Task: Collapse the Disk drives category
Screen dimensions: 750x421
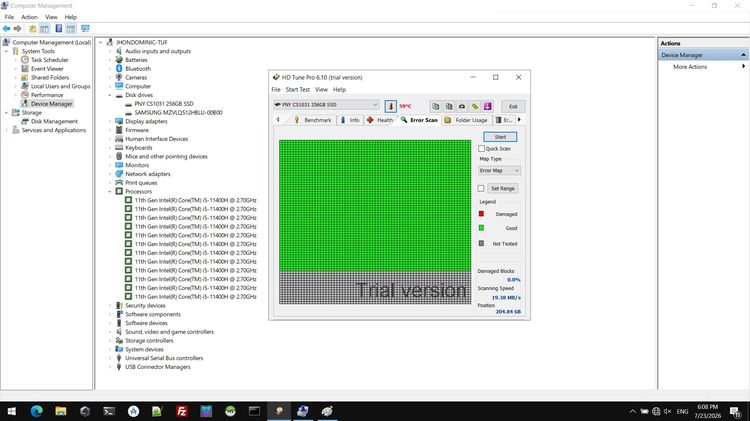Action: click(110, 95)
